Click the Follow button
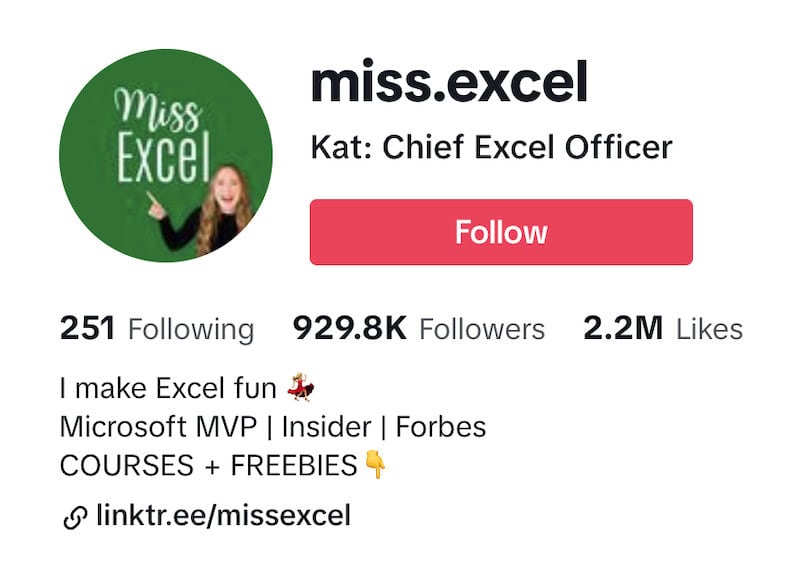 (501, 232)
